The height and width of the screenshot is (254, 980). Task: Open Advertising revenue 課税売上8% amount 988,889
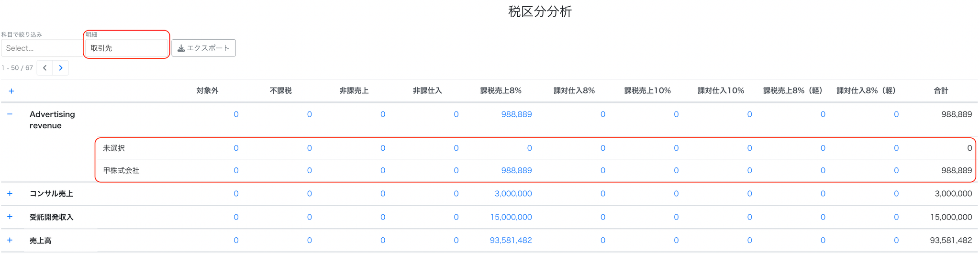(x=516, y=114)
